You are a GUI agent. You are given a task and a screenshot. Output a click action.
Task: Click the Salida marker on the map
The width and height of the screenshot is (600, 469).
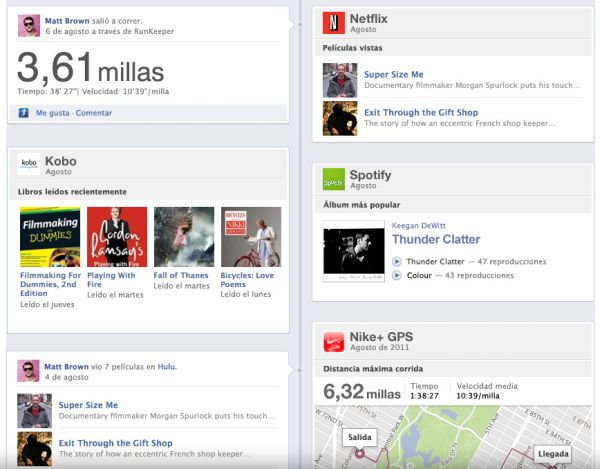359,437
